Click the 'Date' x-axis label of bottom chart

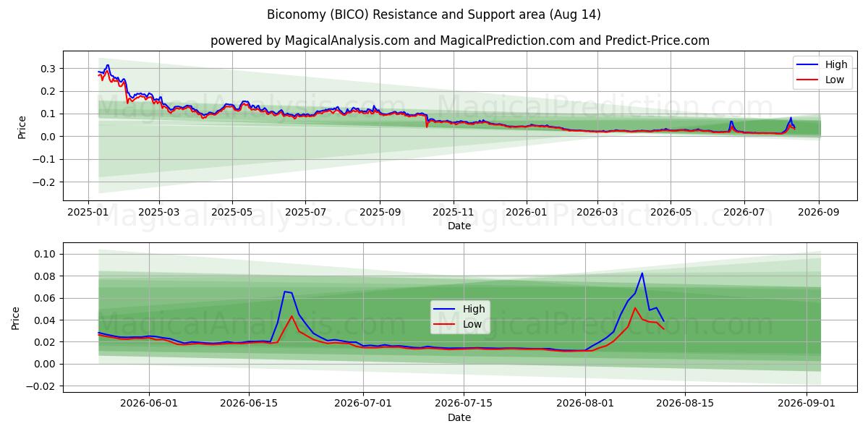pyautogui.click(x=459, y=417)
